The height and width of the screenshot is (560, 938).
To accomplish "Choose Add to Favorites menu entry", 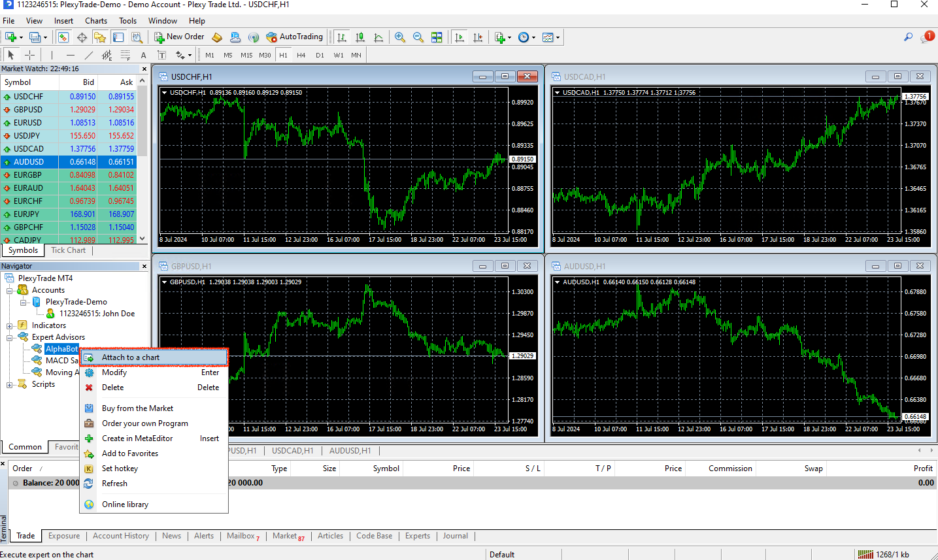I will point(154,453).
